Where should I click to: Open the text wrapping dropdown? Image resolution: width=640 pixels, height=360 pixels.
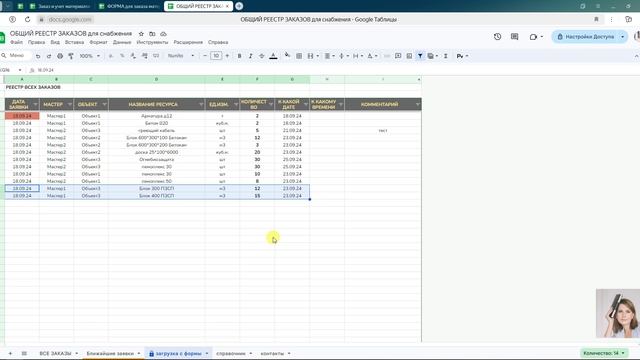pyautogui.click(x=358, y=56)
